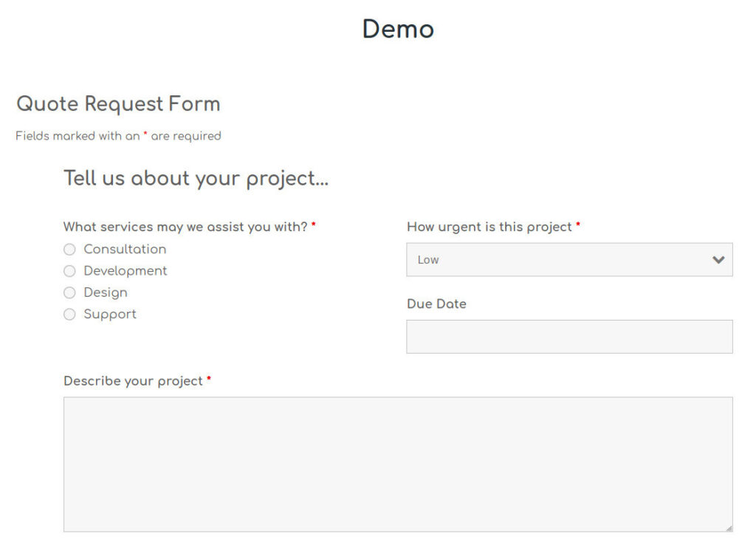Click the Demo page title

[x=398, y=30]
